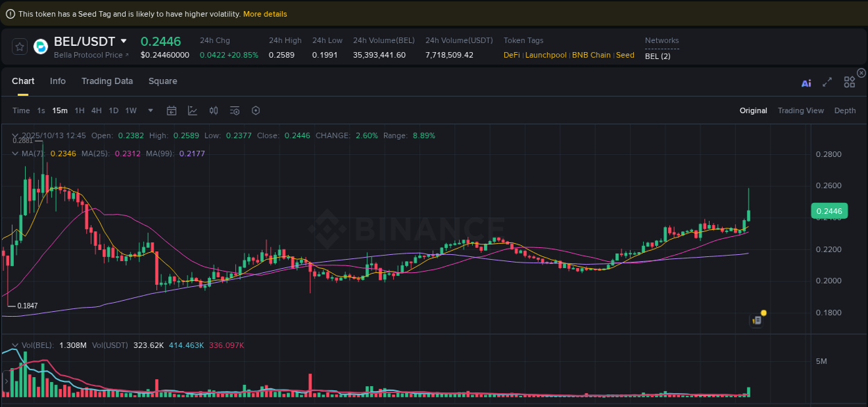Expand the chart to fullscreen
The width and height of the screenshot is (868, 407).
827,82
